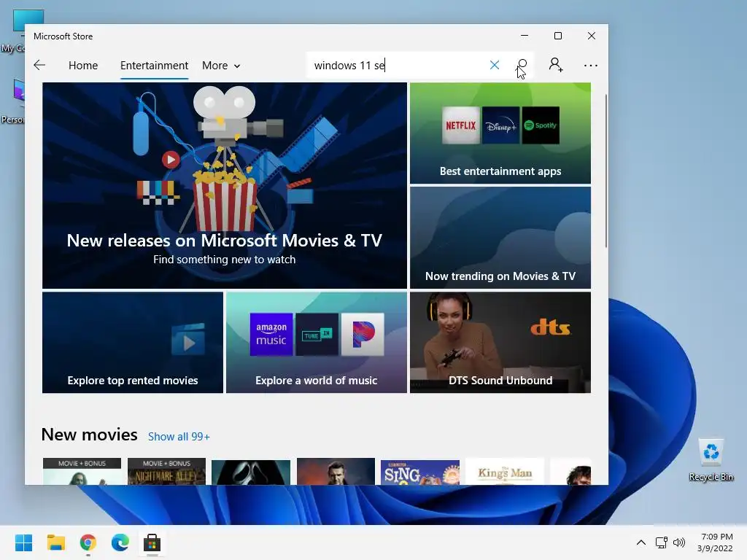Switch to the Home tab
Image resolution: width=747 pixels, height=560 pixels.
click(x=83, y=65)
